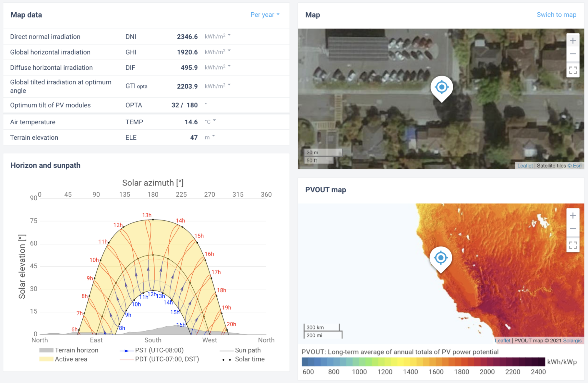Open DNI unit dropdown arrow
588x383 pixels.
pyautogui.click(x=229, y=35)
